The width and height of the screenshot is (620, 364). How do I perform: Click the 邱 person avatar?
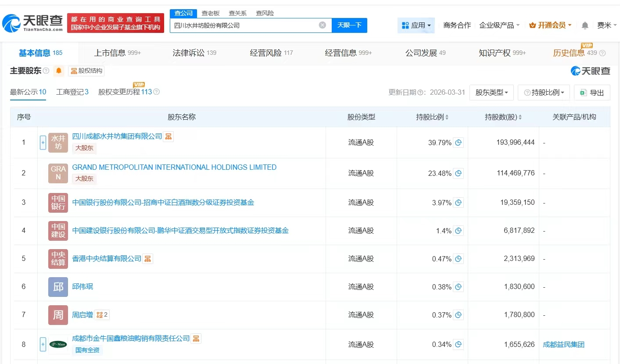[58, 287]
